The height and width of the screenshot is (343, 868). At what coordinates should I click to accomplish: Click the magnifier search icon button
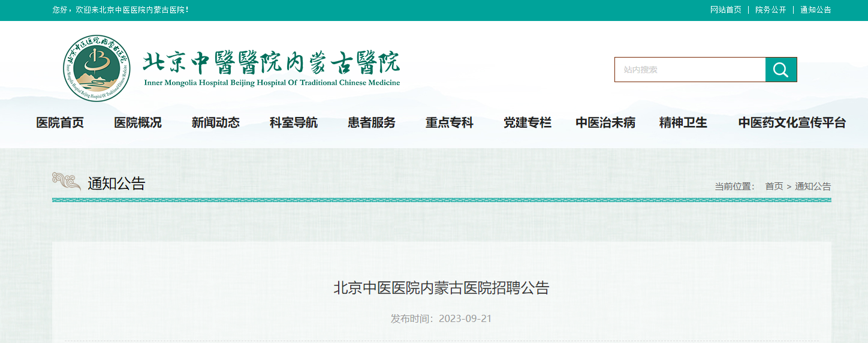point(781,70)
